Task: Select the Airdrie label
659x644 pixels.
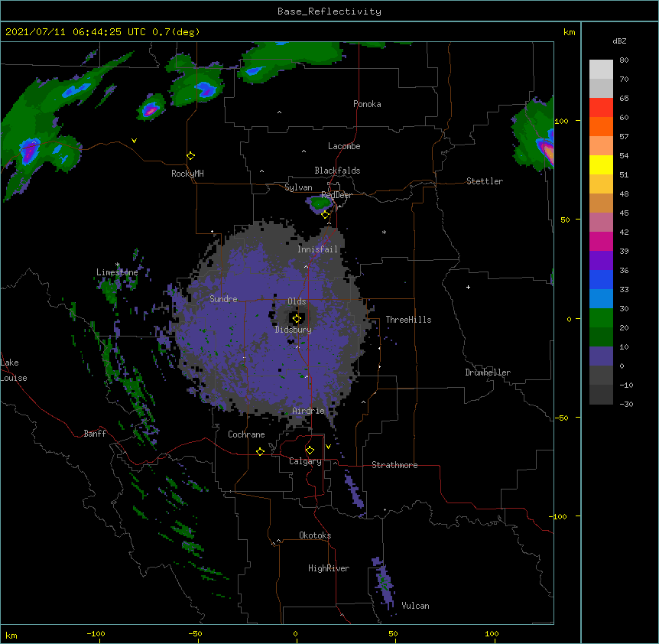Action: coord(308,411)
